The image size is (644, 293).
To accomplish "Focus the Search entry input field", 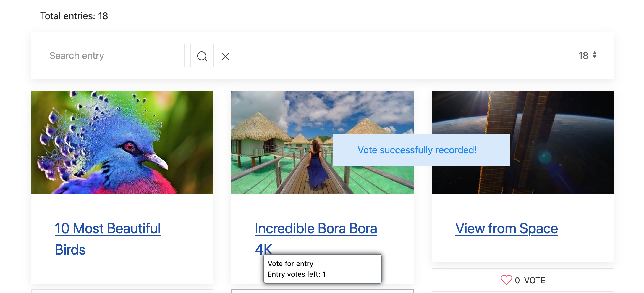I will 114,55.
